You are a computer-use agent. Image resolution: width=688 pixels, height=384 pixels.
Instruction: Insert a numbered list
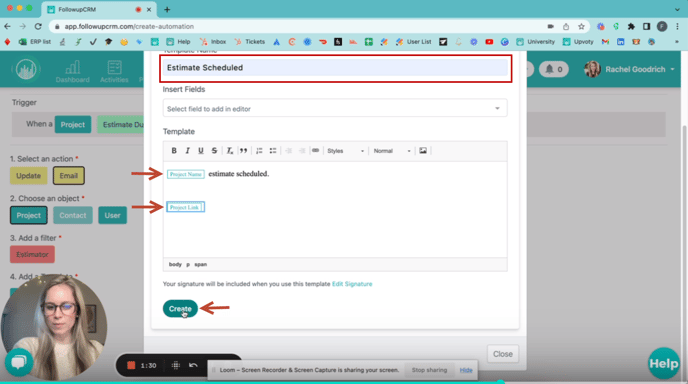pos(259,151)
